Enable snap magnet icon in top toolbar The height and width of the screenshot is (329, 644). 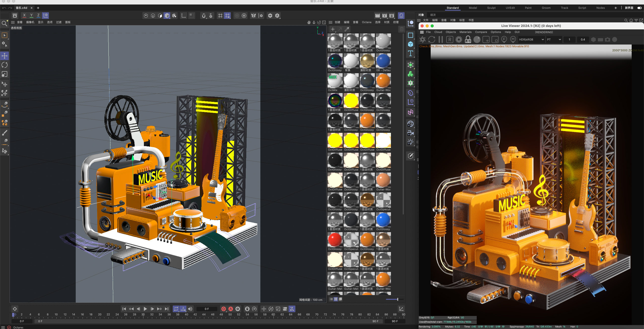(x=204, y=16)
